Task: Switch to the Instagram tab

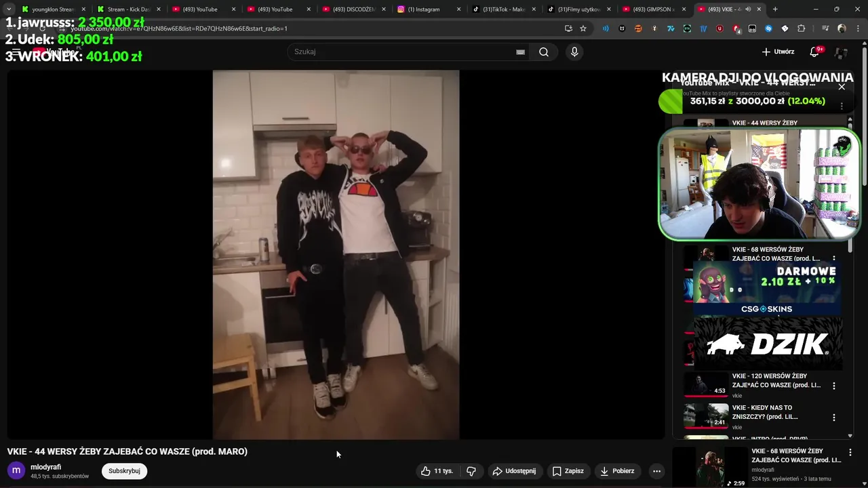Action: coord(427,9)
